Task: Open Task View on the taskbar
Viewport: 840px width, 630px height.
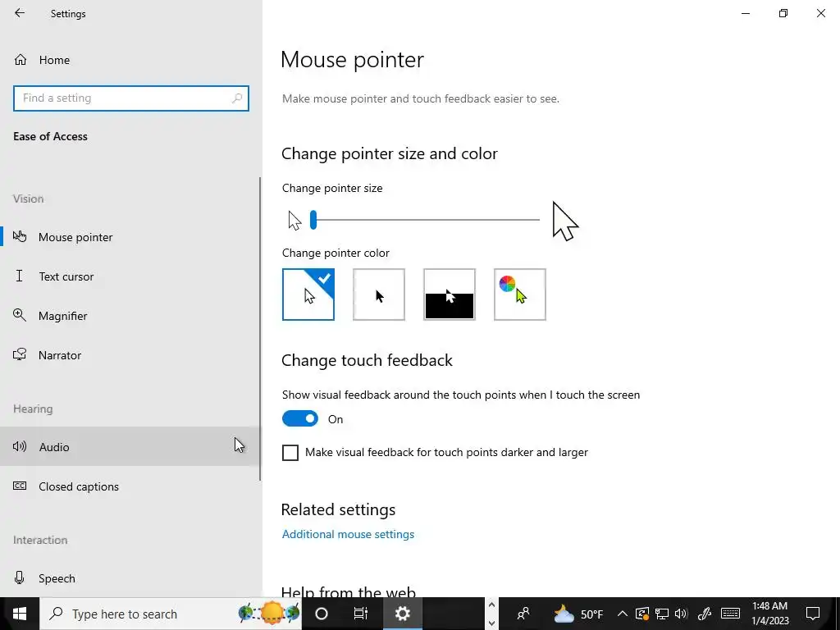Action: [x=361, y=614]
